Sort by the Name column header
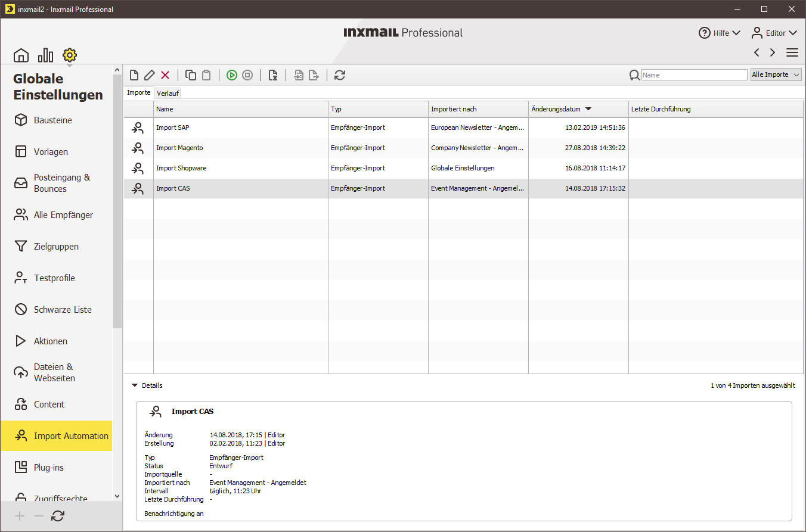806x532 pixels. pos(241,109)
